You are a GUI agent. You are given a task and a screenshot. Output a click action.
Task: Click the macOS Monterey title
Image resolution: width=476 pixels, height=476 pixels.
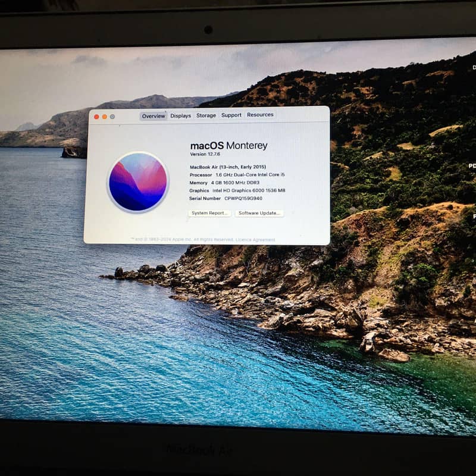tap(228, 146)
